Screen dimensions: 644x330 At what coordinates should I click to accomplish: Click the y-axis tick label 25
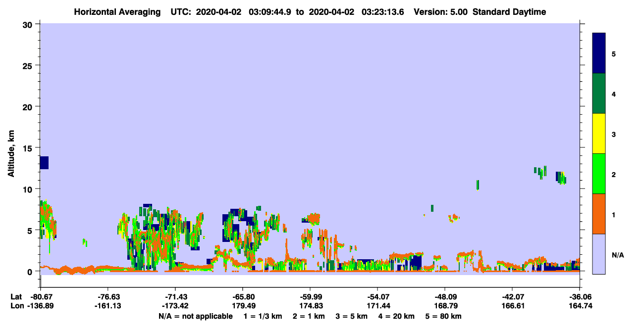(29, 65)
